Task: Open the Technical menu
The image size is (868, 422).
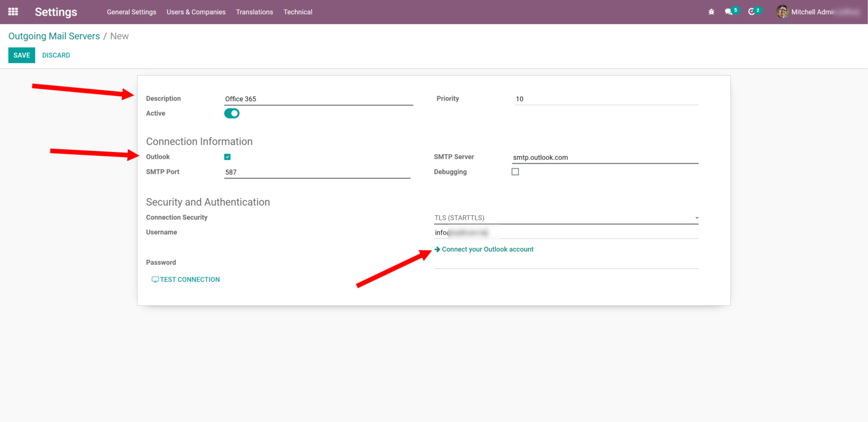Action: click(298, 12)
